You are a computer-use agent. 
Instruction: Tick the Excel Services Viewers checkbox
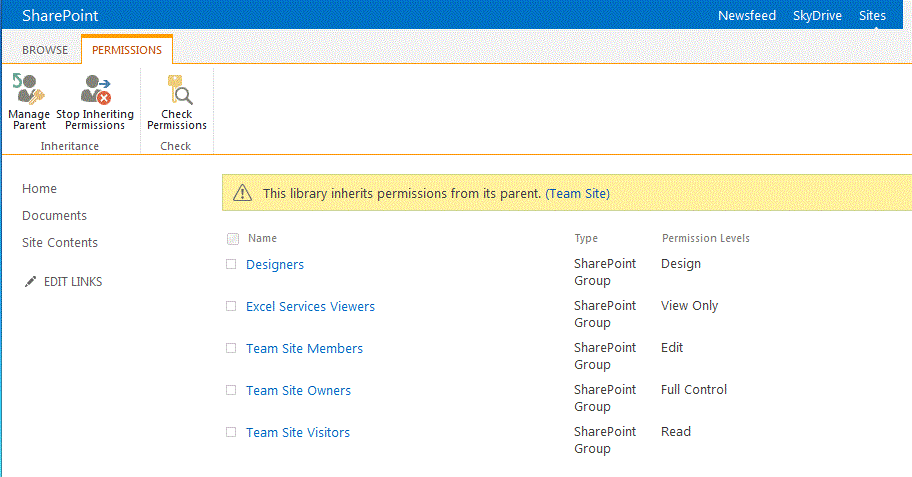click(x=231, y=306)
